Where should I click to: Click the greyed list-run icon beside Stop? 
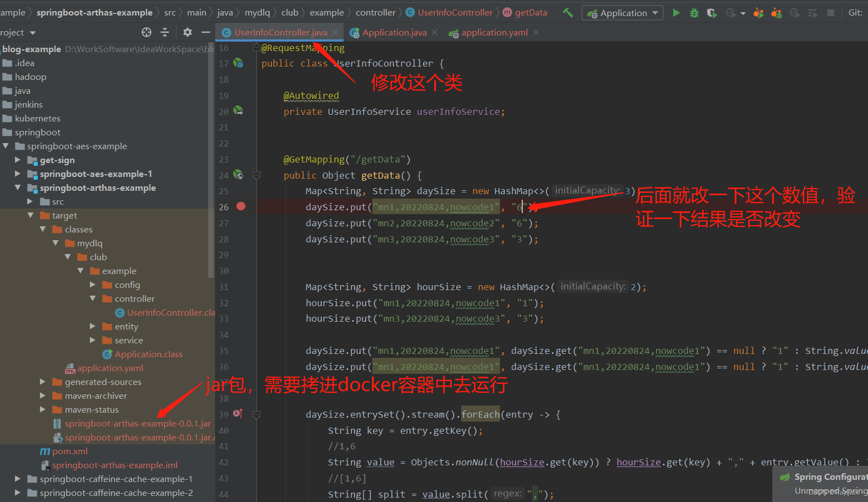813,12
